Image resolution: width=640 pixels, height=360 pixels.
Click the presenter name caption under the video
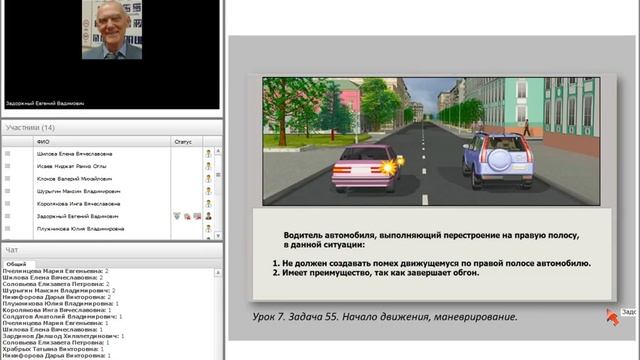[x=45, y=104]
